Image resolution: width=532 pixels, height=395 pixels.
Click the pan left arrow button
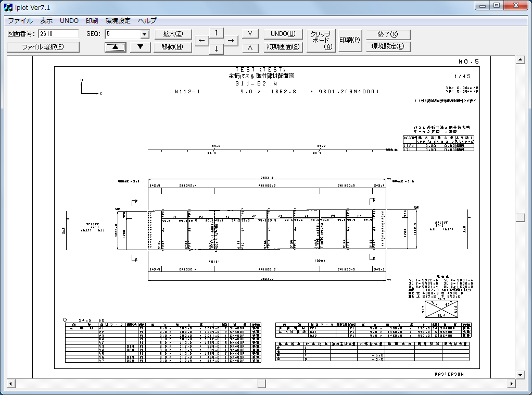tap(201, 41)
